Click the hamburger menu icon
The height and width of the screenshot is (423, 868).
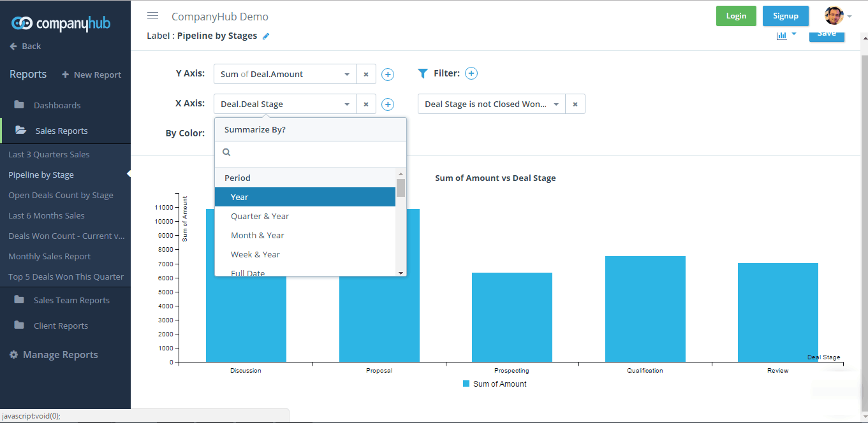[x=152, y=16]
